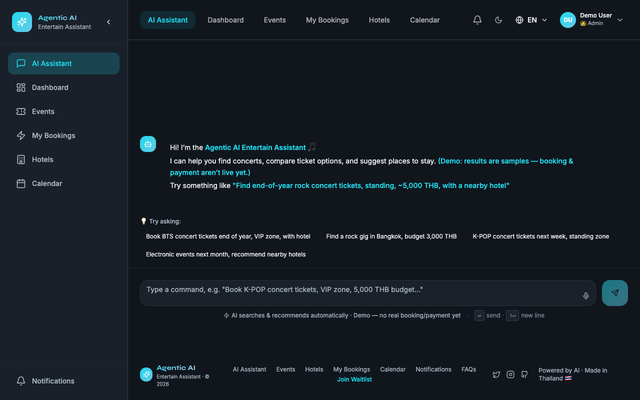Click the Join Waitlist footer link
The width and height of the screenshot is (640, 400).
point(354,380)
